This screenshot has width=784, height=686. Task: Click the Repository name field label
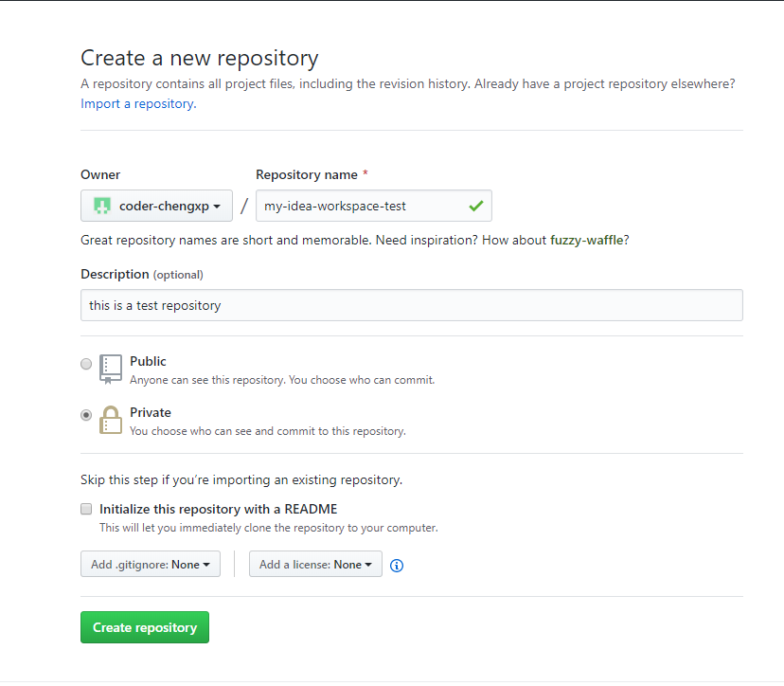307,174
